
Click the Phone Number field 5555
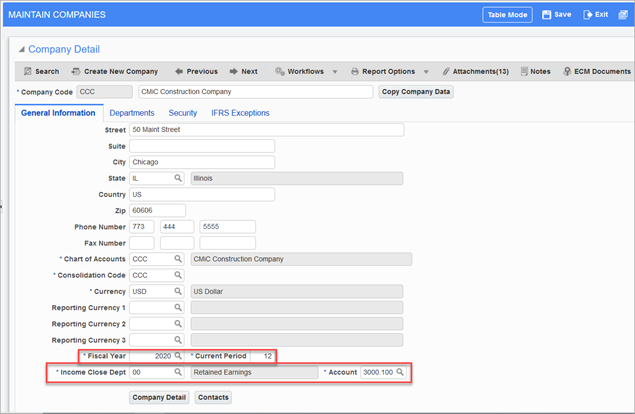[228, 226]
